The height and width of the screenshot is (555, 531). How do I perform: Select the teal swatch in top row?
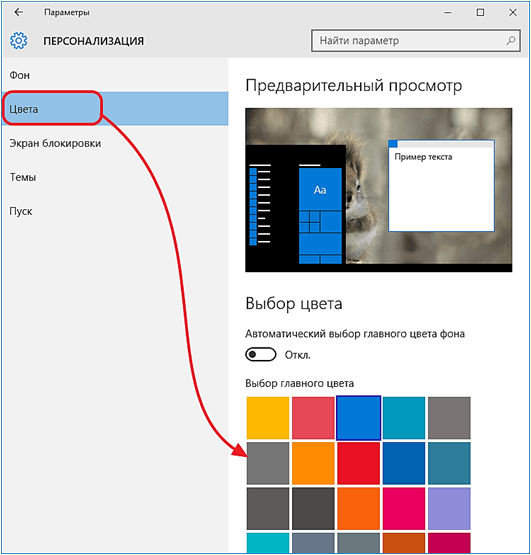pos(404,418)
